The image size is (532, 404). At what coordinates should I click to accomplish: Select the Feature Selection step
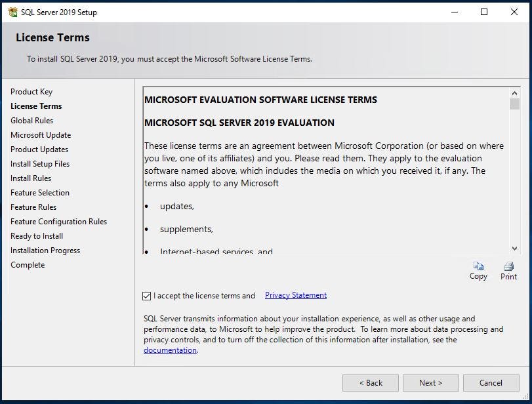[40, 193]
